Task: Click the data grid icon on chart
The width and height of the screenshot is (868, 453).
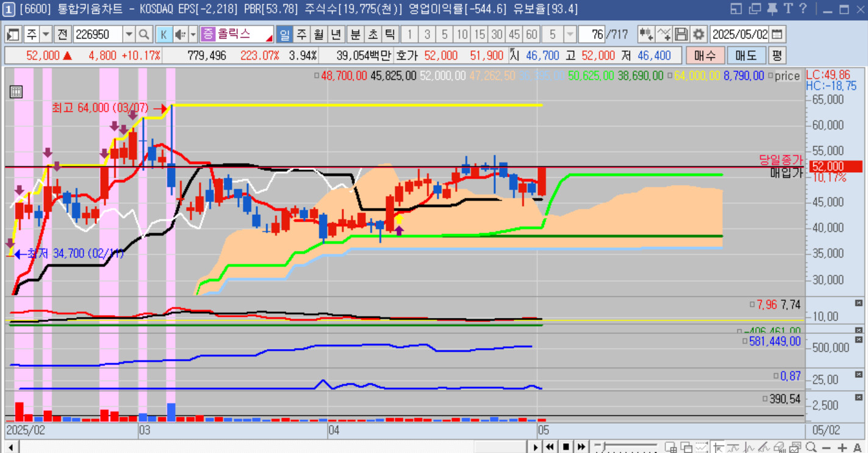Action: [x=16, y=92]
